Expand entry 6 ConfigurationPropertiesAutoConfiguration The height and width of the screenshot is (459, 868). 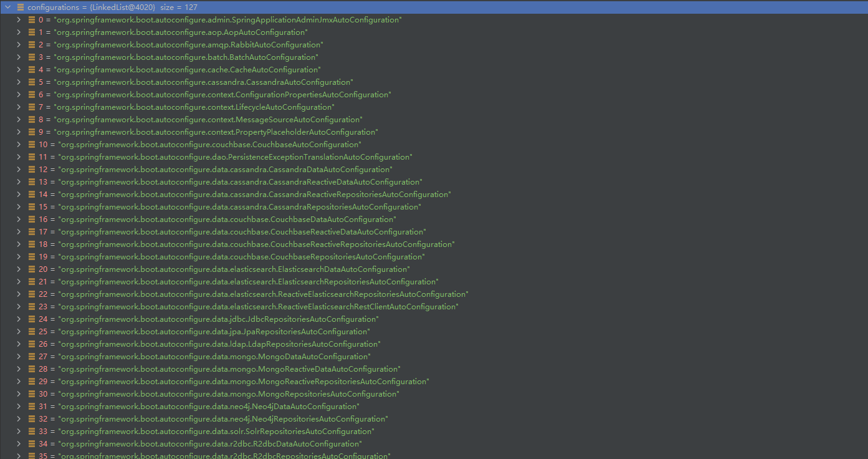coord(19,95)
